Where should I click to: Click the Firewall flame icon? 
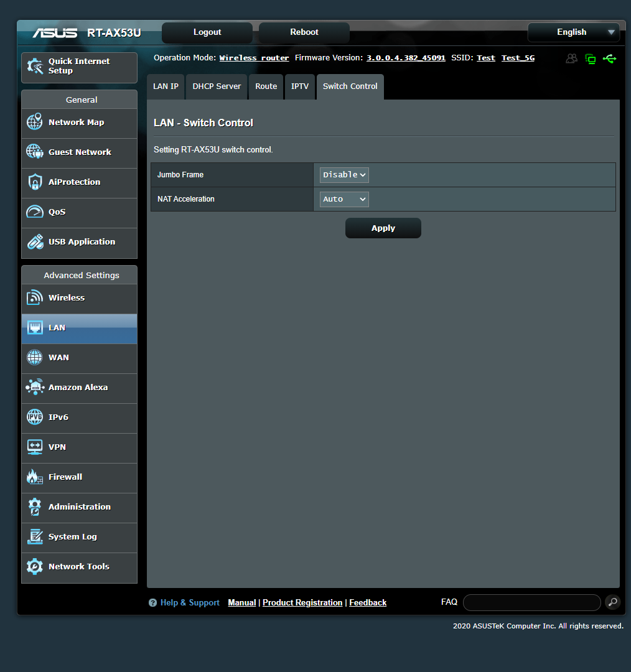pyautogui.click(x=35, y=477)
